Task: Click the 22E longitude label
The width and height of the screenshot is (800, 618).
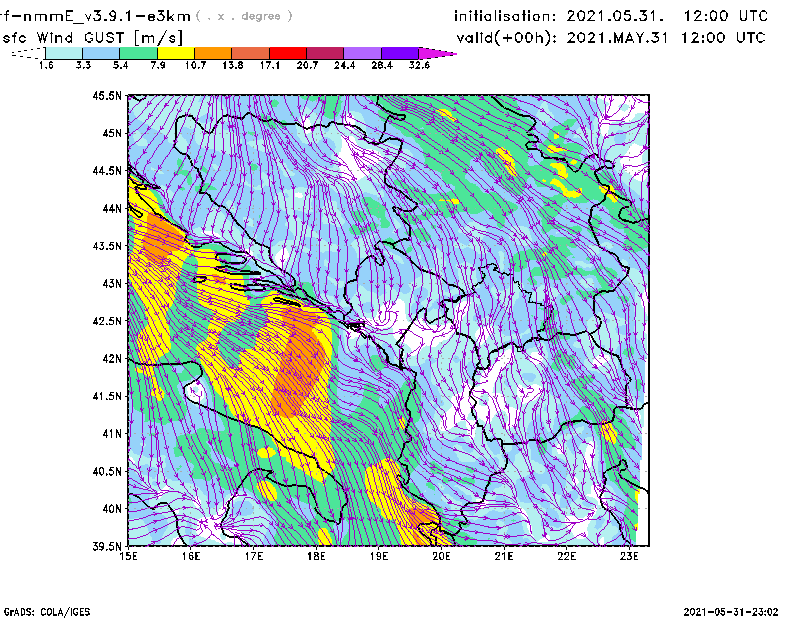Action: pos(566,556)
